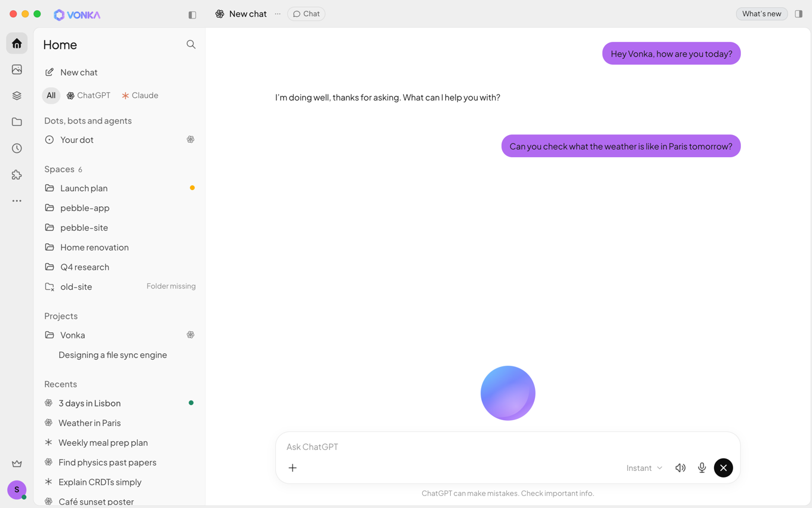
Task: Click the Chat mode pill
Action: (x=306, y=14)
